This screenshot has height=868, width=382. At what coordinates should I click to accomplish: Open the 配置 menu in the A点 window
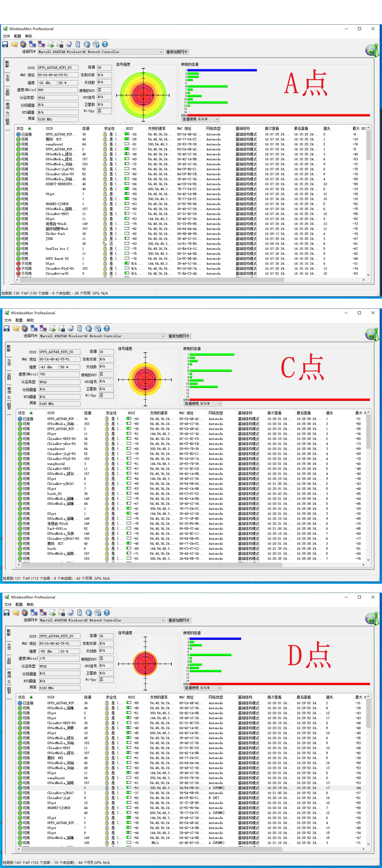point(18,36)
